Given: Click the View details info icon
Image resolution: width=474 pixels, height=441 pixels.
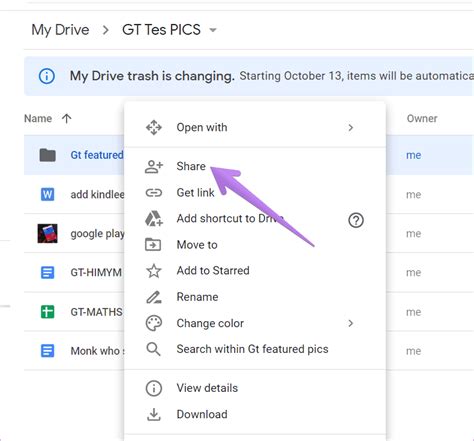Looking at the screenshot, I should pyautogui.click(x=154, y=388).
